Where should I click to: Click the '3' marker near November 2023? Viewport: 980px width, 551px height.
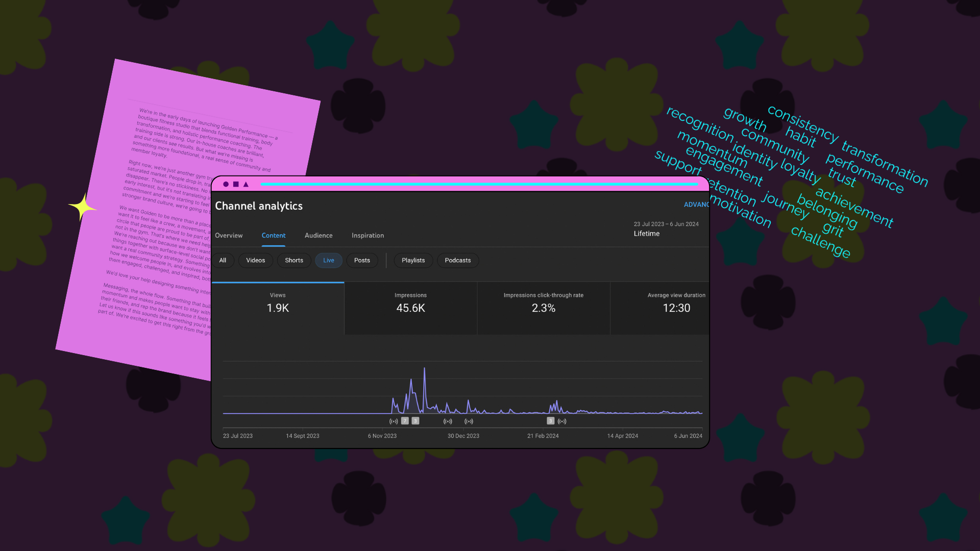[x=415, y=421]
